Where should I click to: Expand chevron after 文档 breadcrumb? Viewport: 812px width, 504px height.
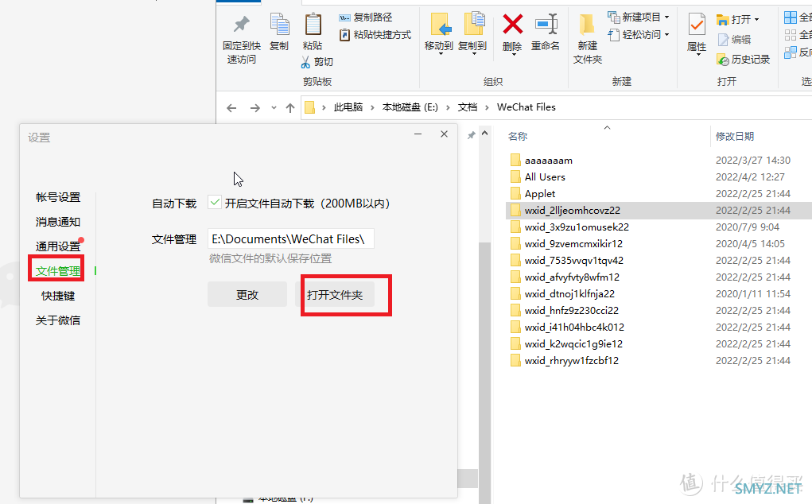coord(487,107)
